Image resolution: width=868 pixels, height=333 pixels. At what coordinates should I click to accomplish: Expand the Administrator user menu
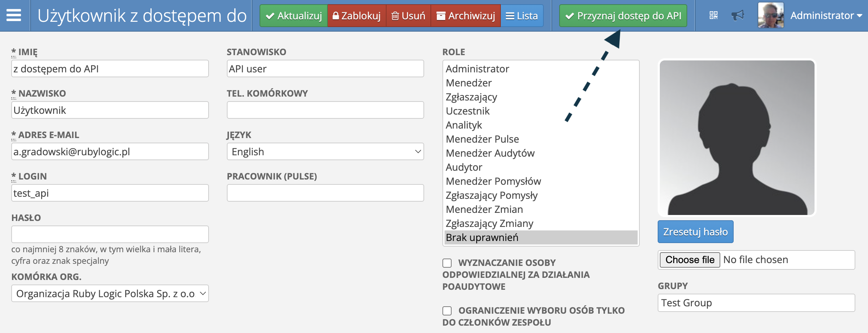click(x=826, y=15)
